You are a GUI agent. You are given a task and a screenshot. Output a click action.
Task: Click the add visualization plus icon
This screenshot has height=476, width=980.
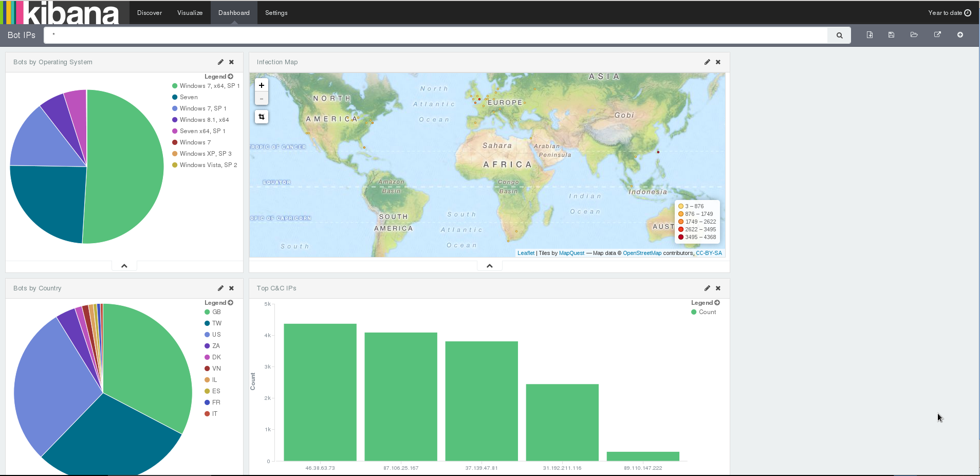[960, 35]
